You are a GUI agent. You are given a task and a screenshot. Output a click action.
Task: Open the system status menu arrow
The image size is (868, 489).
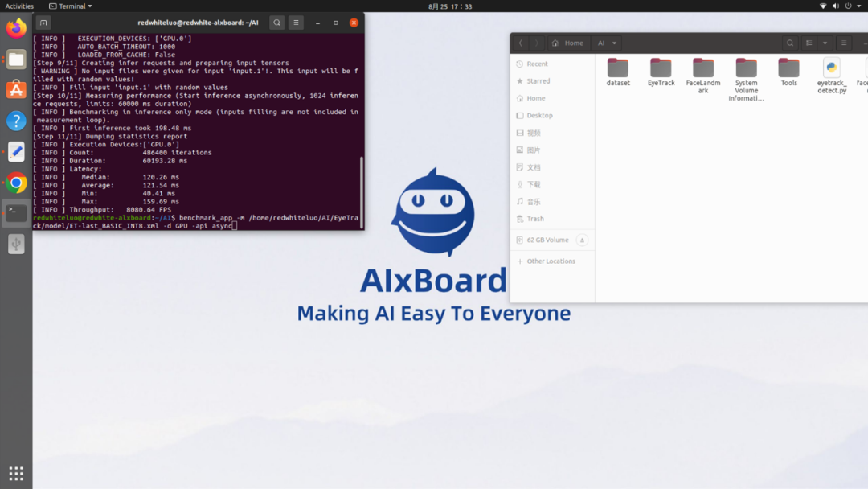[859, 6]
